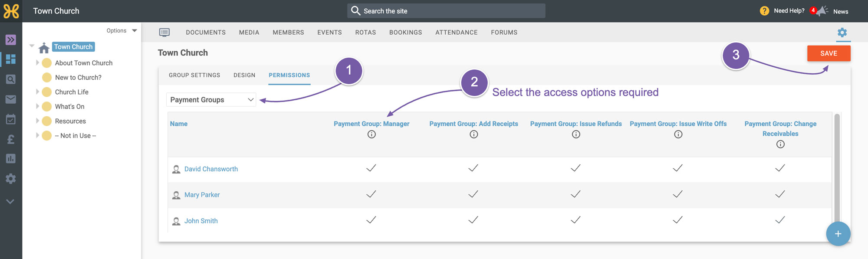This screenshot has width=868, height=259.
Task: Show info for Payment Group: Issue Refunds
Action: point(576,134)
